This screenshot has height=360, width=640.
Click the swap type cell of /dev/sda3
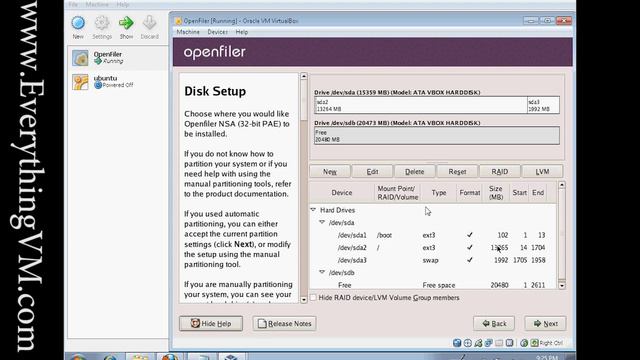pyautogui.click(x=430, y=260)
